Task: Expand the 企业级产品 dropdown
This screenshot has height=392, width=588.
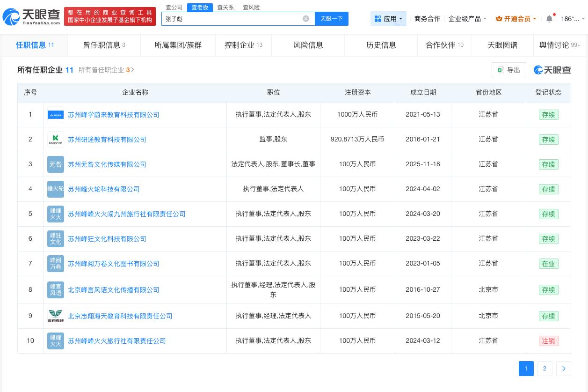Action: point(465,19)
